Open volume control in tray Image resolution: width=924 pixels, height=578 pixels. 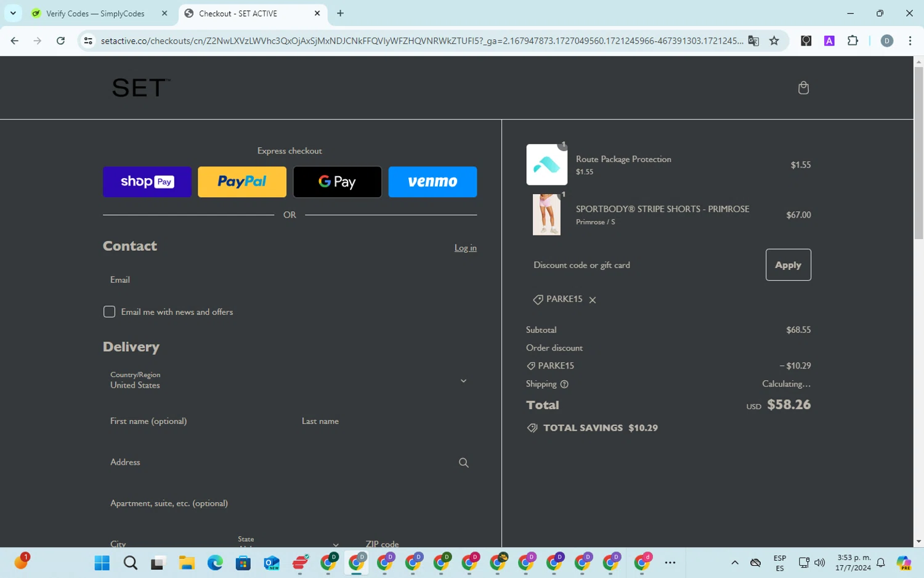coord(819,563)
